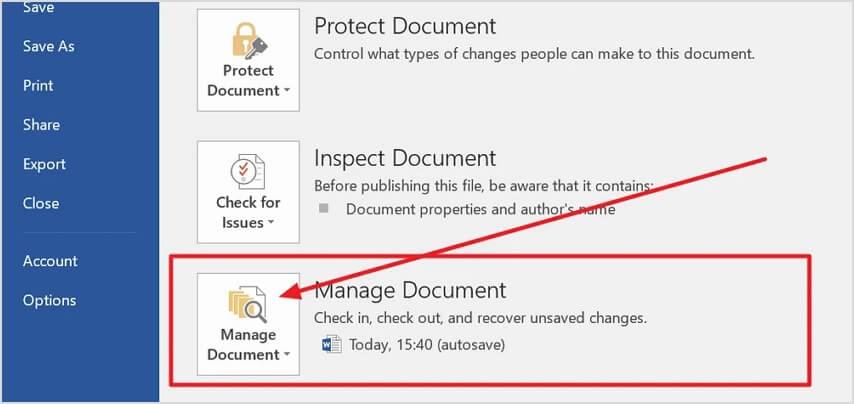Click the Check for Issues checkmark page icon
The height and width of the screenshot is (404, 854).
[x=247, y=171]
